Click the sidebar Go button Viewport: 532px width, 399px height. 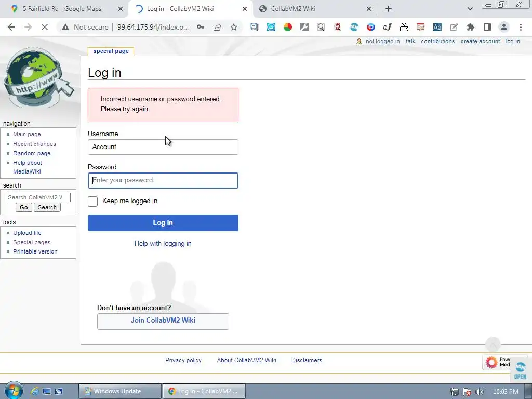[x=24, y=207]
